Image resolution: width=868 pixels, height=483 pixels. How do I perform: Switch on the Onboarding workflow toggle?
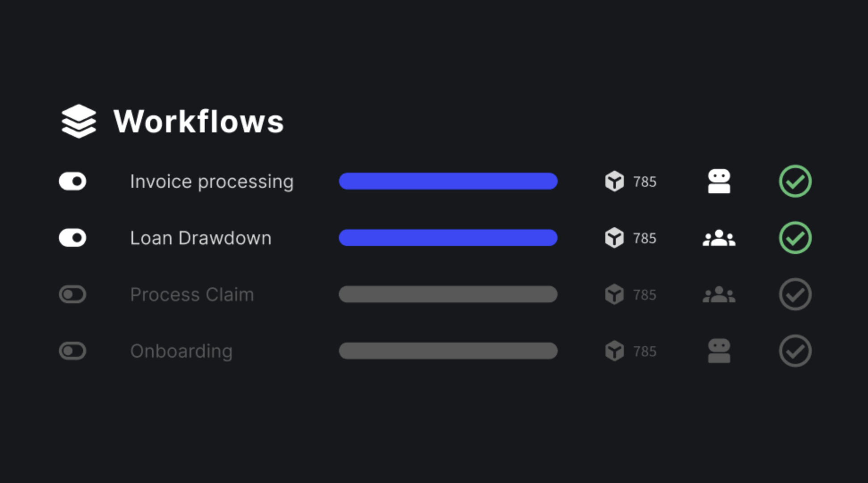tap(72, 351)
